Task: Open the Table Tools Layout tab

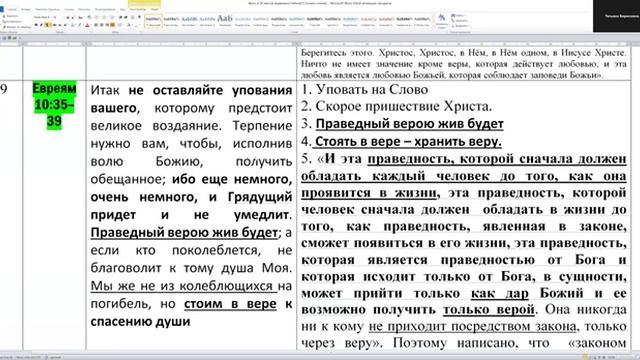Action: pos(155,9)
